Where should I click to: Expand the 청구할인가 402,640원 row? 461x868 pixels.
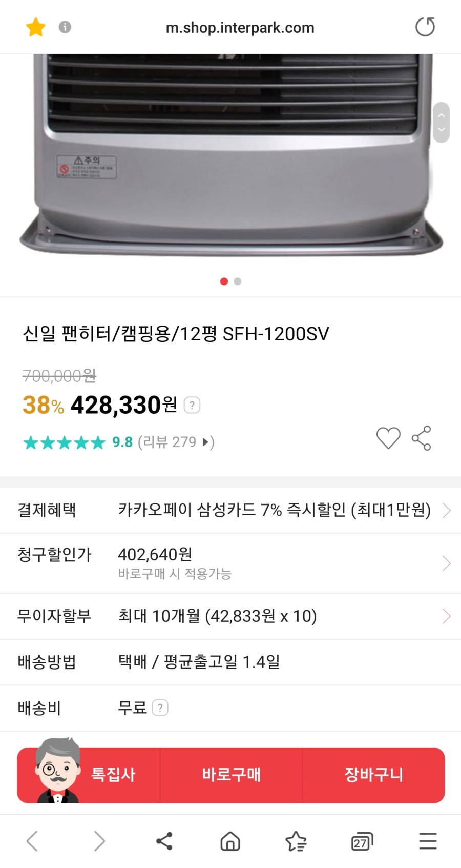[230, 563]
